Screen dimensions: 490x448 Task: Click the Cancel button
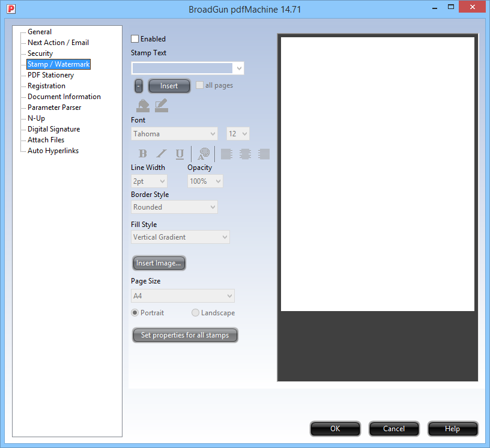tap(394, 429)
